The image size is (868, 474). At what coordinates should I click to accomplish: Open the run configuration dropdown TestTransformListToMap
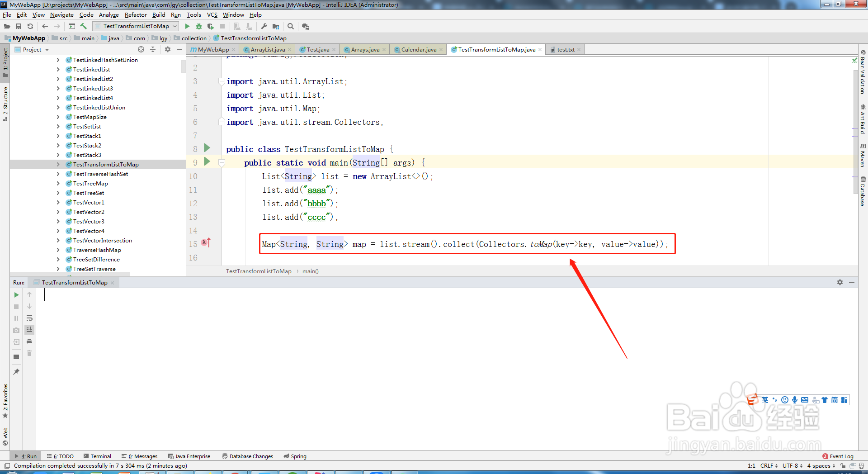(x=136, y=26)
